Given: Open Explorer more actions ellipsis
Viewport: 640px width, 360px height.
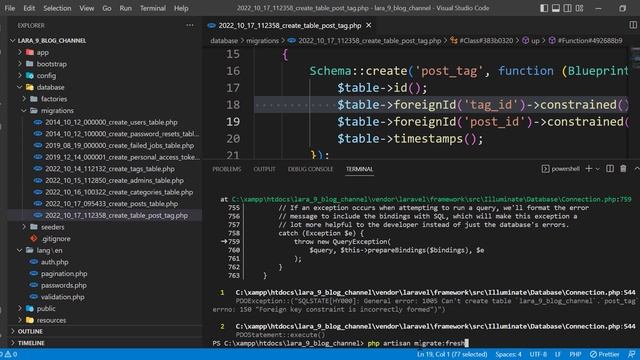Looking at the screenshot, I should pyautogui.click(x=190, y=25).
